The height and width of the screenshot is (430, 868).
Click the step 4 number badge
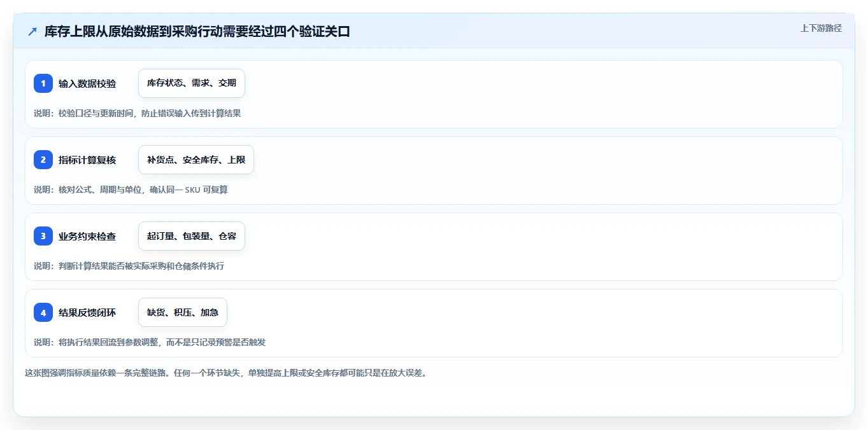pos(43,312)
